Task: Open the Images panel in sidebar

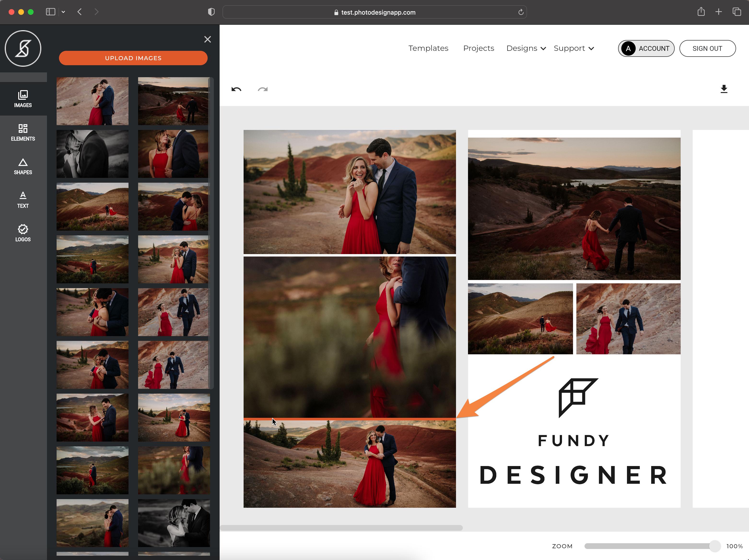Action: coord(23,99)
